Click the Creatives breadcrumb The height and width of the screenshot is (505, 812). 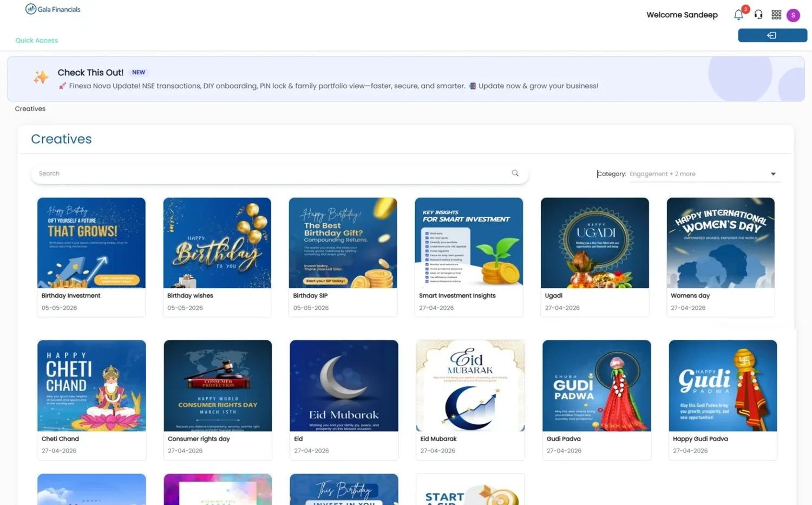coord(30,109)
